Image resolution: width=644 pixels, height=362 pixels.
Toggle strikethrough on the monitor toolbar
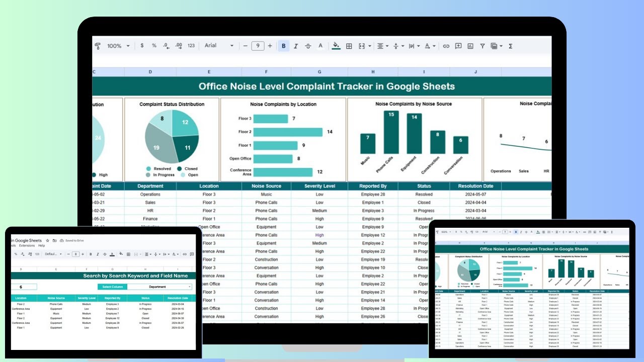coord(308,46)
